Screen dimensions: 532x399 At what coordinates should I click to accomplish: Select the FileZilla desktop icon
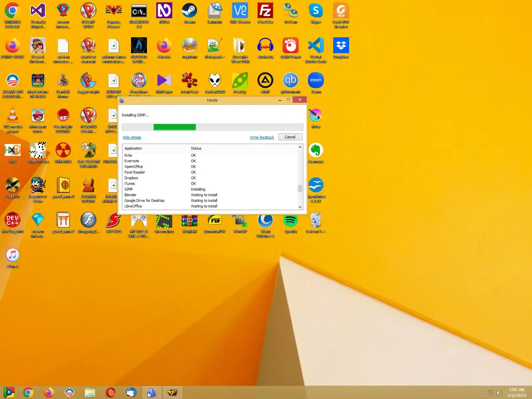265,13
